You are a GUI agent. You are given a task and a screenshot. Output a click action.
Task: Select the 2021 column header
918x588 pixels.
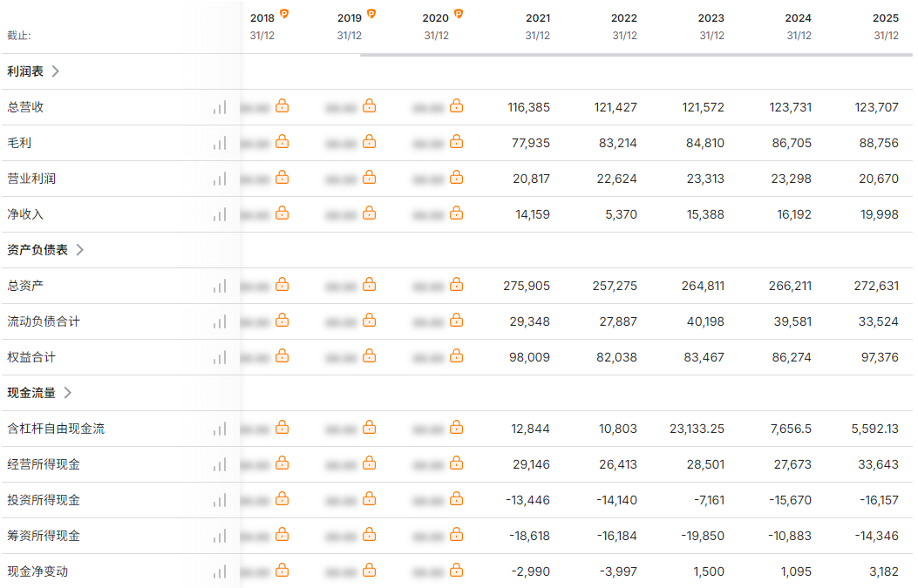pos(537,26)
